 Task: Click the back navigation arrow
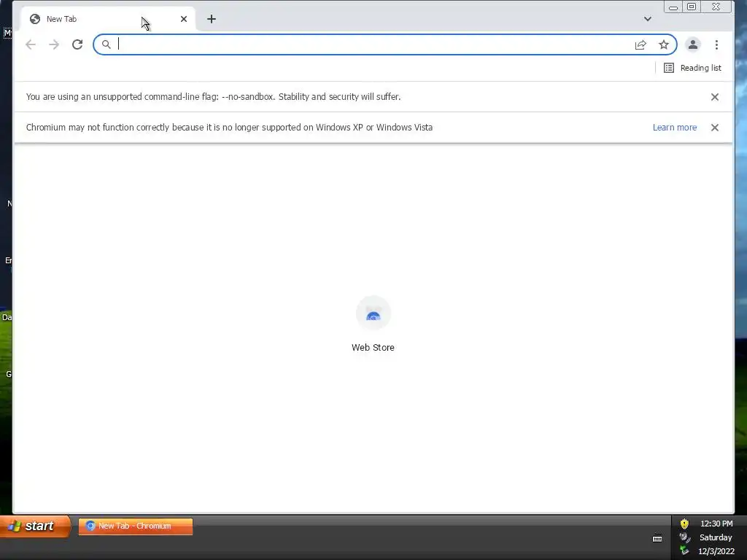click(x=31, y=44)
